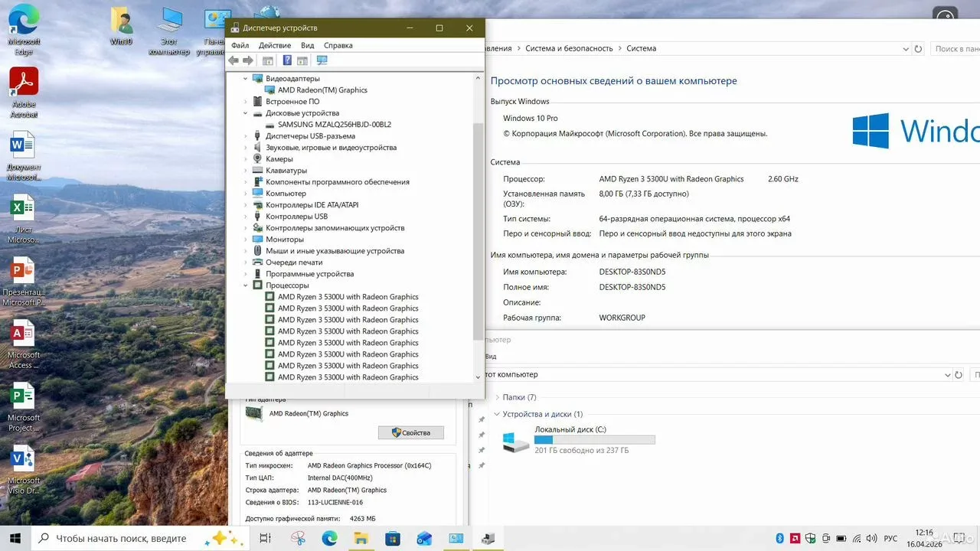The width and height of the screenshot is (980, 551).
Task: Open the Действие menu
Action: (x=275, y=45)
